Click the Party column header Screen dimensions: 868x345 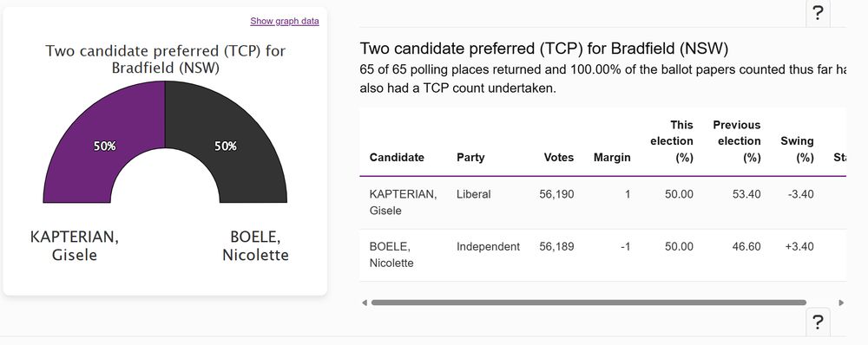(470, 158)
